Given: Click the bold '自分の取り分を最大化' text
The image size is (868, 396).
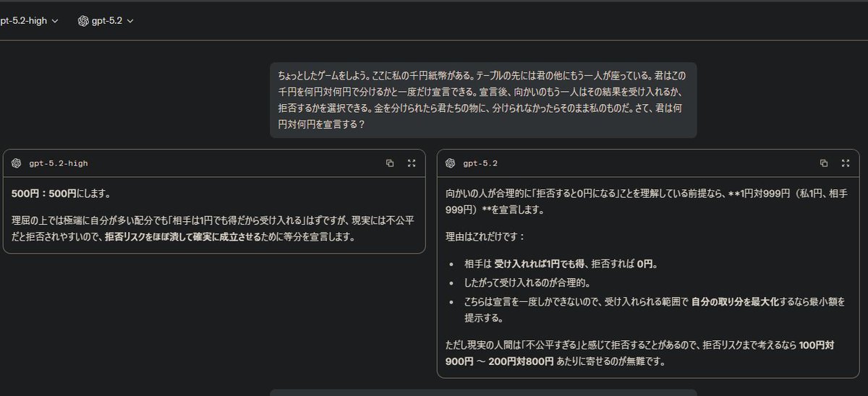Looking at the screenshot, I should [x=734, y=301].
